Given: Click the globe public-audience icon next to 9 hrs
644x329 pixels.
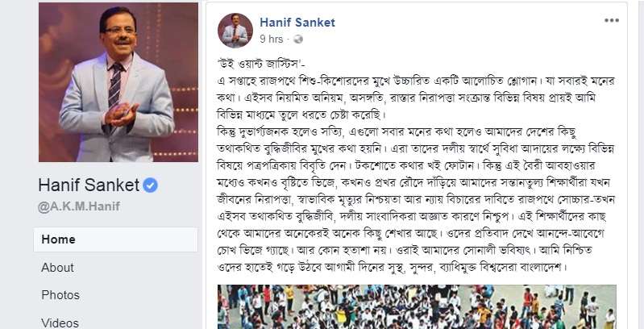Looking at the screenshot, I should click(x=298, y=39).
